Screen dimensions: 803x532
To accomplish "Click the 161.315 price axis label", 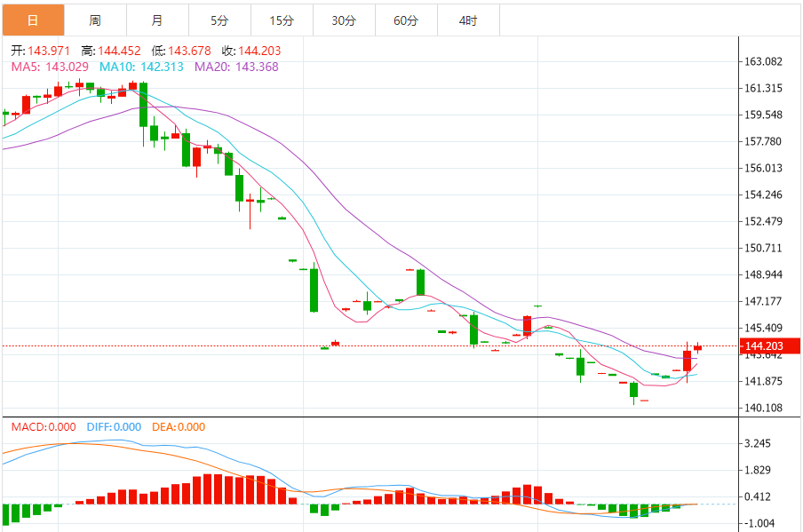I will [763, 88].
